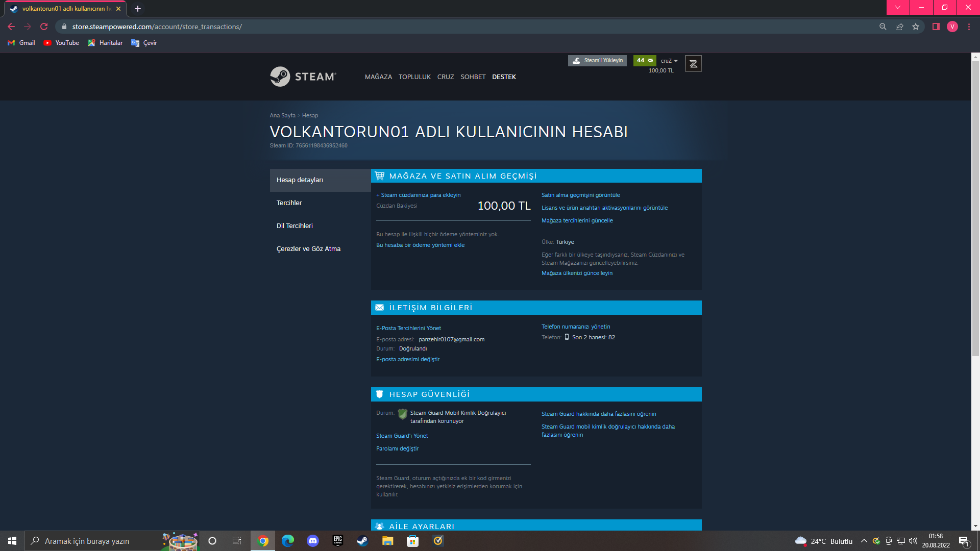980x551 pixels.
Task: Open the SOHBET menu item
Action: (473, 77)
